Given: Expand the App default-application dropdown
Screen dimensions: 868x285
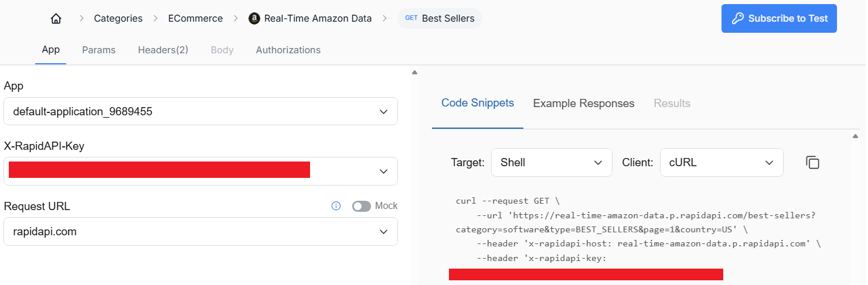Looking at the screenshot, I should (200, 111).
